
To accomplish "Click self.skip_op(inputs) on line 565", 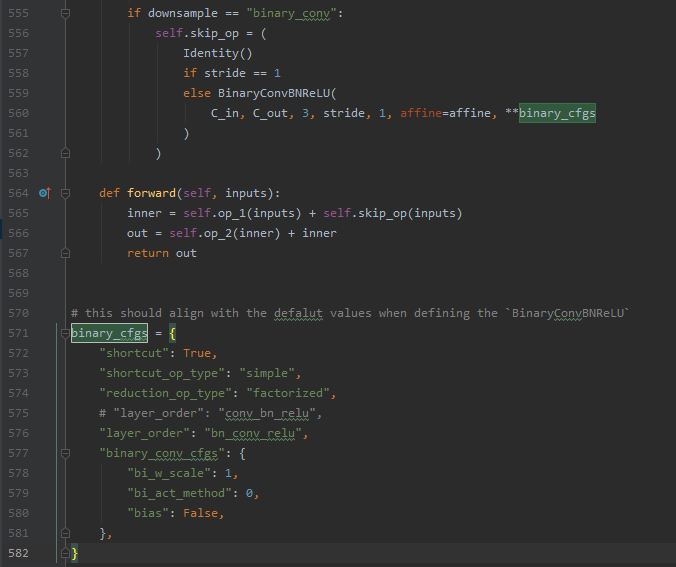I will pos(393,213).
